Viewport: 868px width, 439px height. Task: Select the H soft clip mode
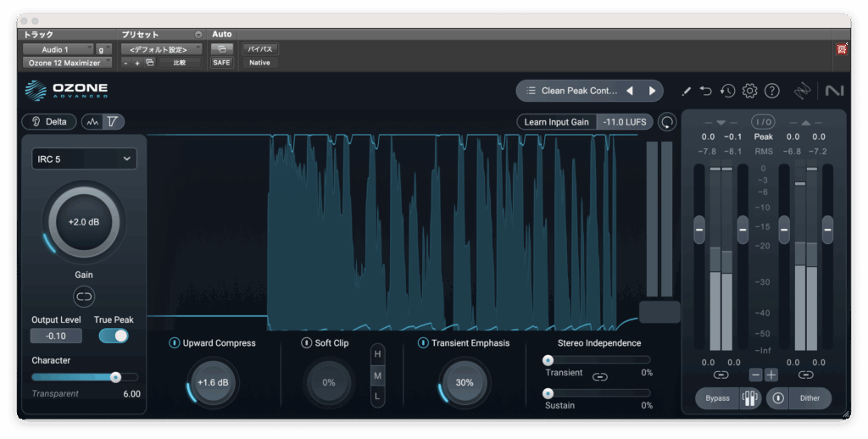(x=378, y=353)
